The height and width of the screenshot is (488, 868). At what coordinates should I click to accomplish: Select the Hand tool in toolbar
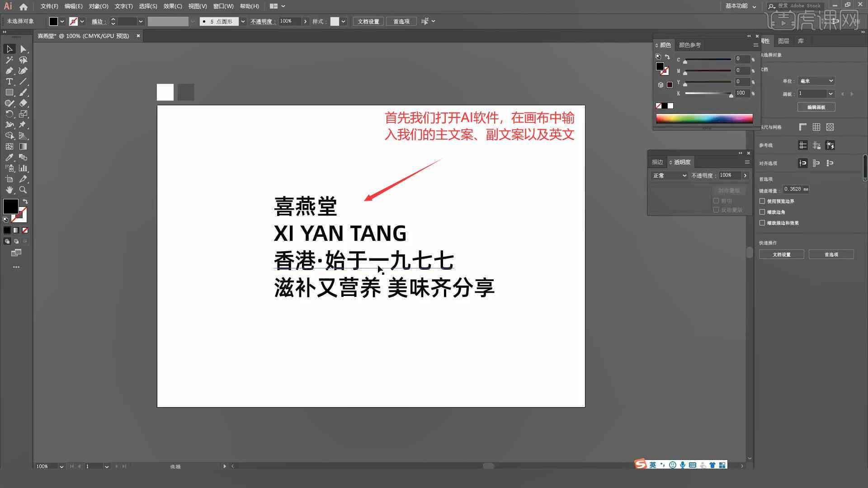tap(8, 189)
